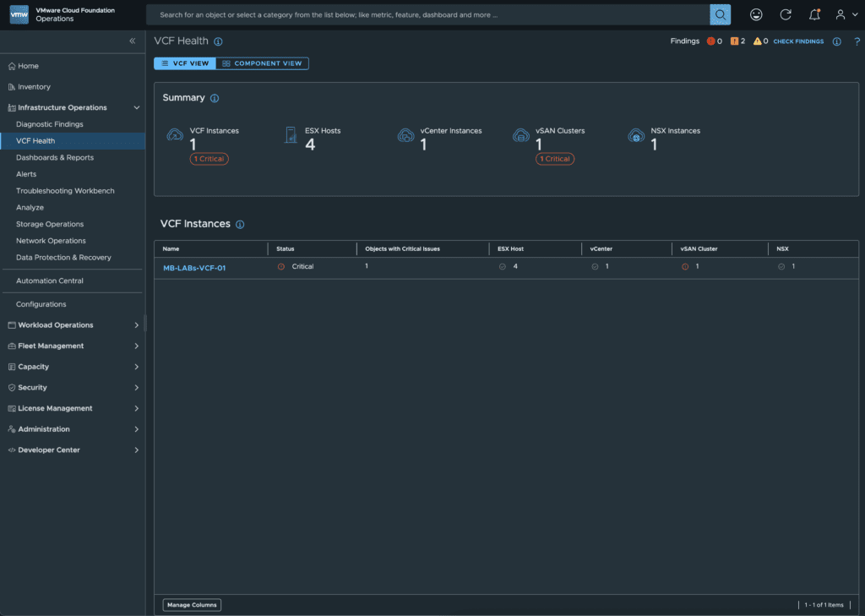
Task: Open the feedback smiley icon
Action: [x=756, y=14]
